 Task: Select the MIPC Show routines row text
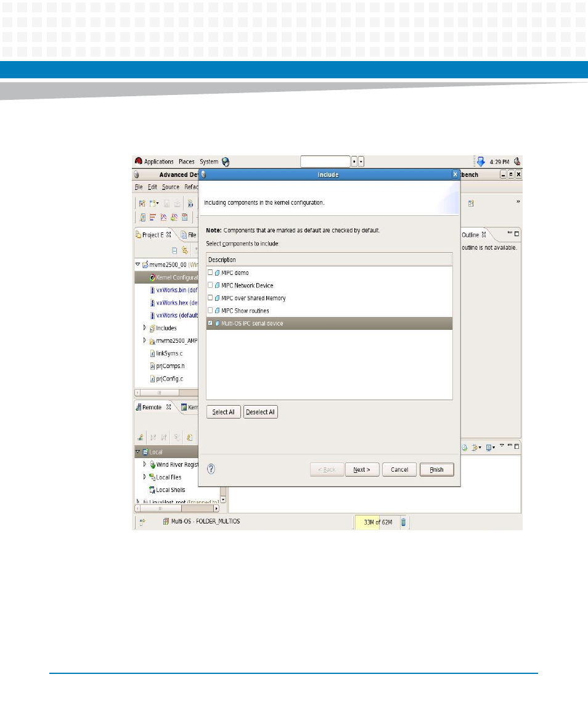[x=245, y=311]
